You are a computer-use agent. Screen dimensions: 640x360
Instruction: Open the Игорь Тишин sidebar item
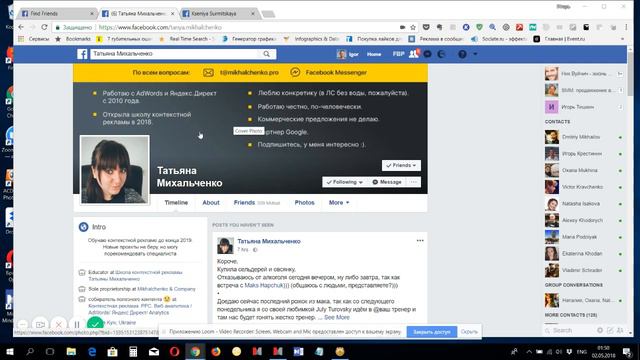[x=584, y=107]
